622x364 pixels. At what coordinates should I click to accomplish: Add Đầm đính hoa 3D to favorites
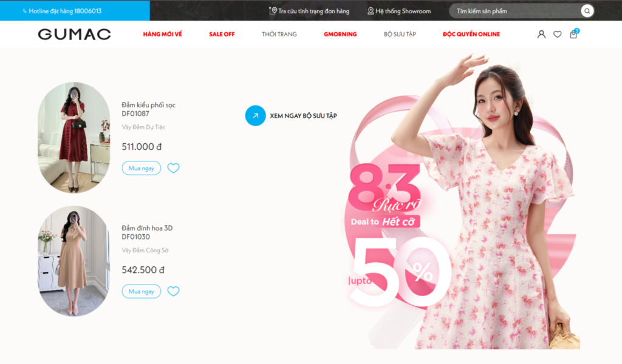[x=173, y=291]
